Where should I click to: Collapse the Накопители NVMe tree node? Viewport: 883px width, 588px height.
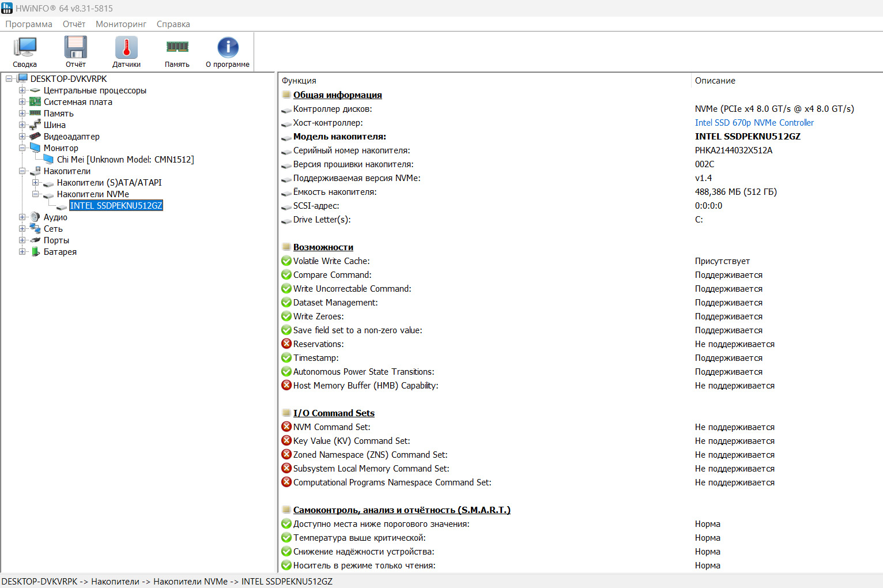click(x=35, y=194)
